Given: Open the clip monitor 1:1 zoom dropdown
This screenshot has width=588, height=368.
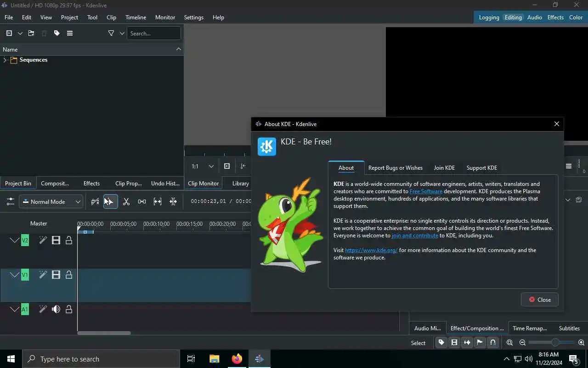Looking at the screenshot, I should coord(203,166).
